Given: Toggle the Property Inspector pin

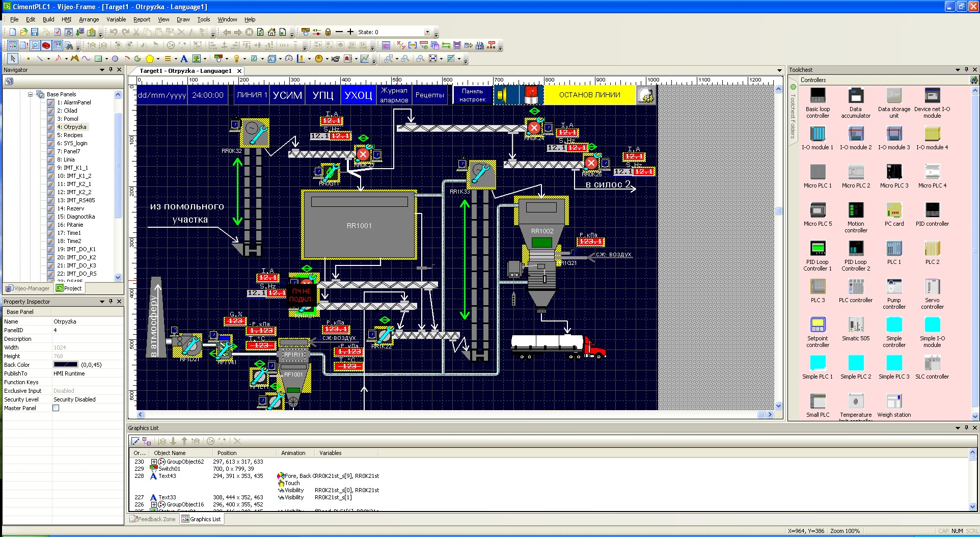Looking at the screenshot, I should coord(111,302).
